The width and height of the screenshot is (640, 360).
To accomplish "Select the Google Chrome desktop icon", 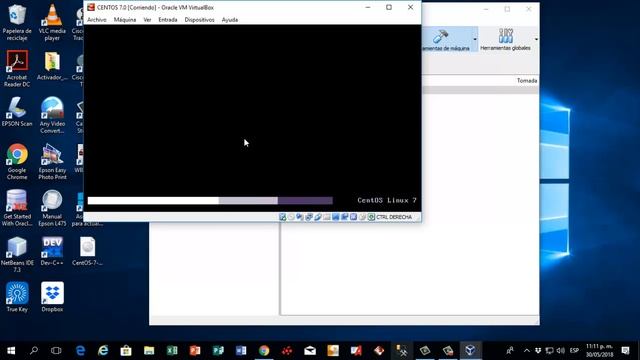I will [17, 162].
